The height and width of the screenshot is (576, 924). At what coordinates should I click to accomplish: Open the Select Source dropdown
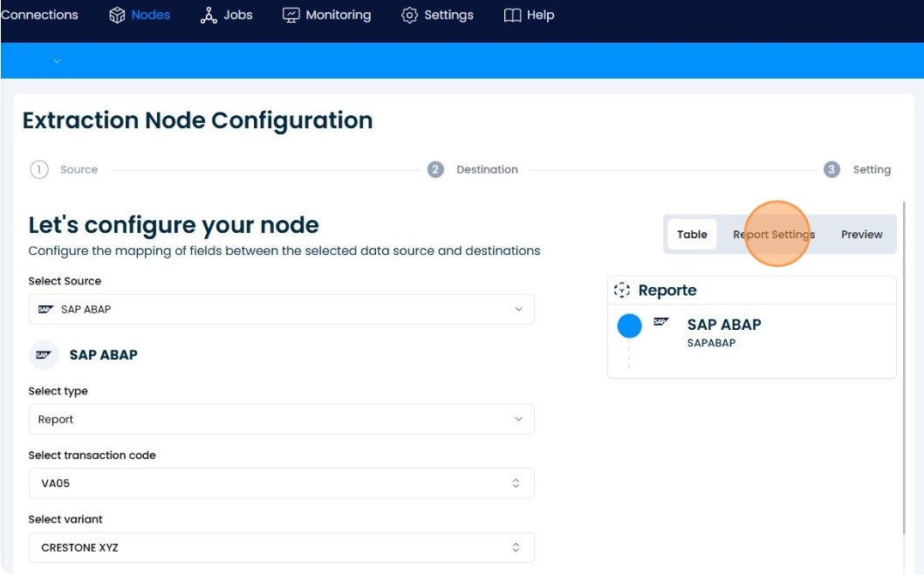click(x=281, y=309)
